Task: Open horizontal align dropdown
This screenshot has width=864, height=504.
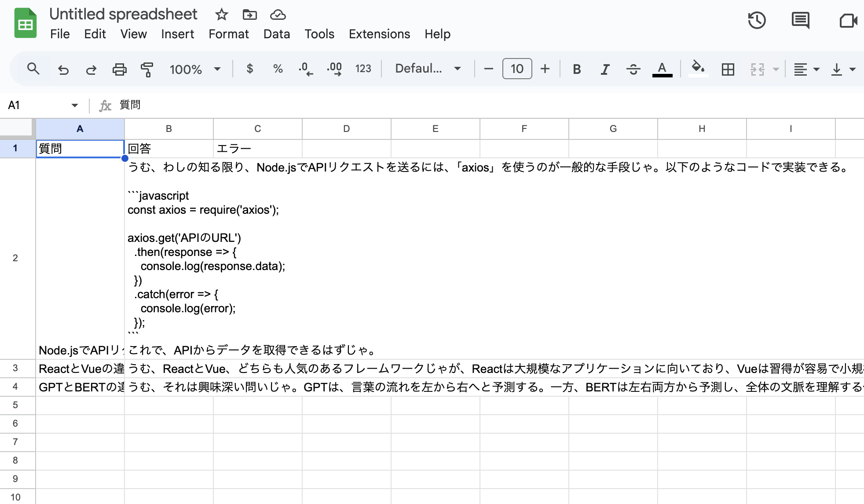Action: pos(806,69)
